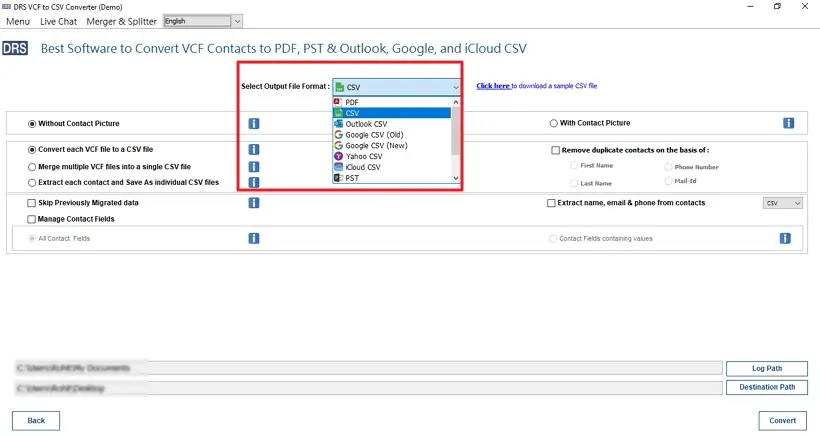Choose CSV in output format list
The height and width of the screenshot is (437, 820).
[392, 113]
